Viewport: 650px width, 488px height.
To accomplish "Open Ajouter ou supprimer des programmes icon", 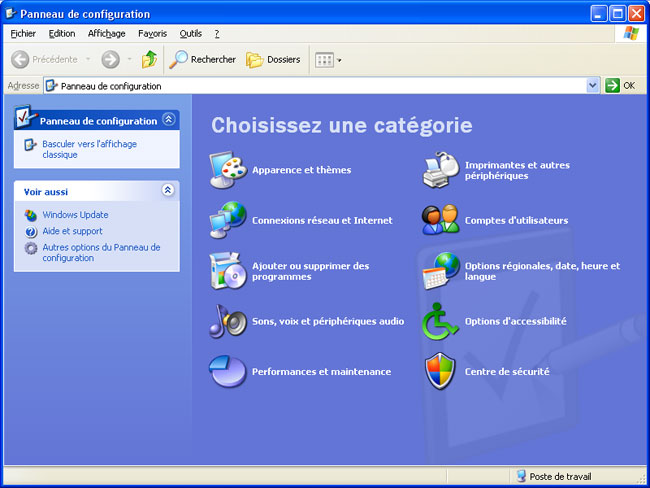I will (227, 271).
